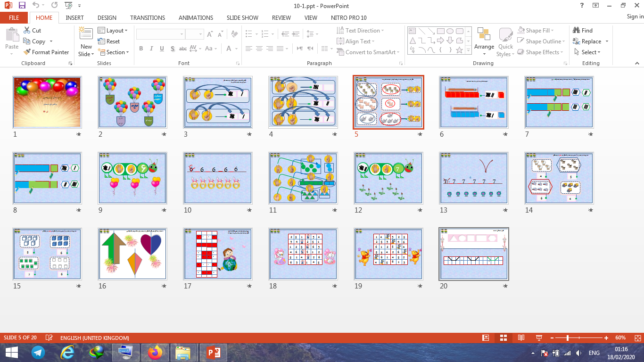The width and height of the screenshot is (644, 362).
Task: Expand the Layout dropdown
Action: coord(113,31)
